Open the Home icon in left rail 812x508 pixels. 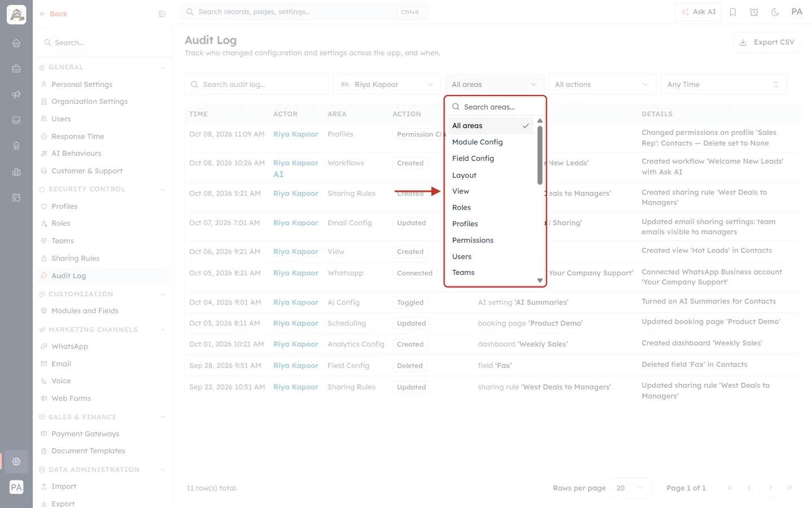16,43
